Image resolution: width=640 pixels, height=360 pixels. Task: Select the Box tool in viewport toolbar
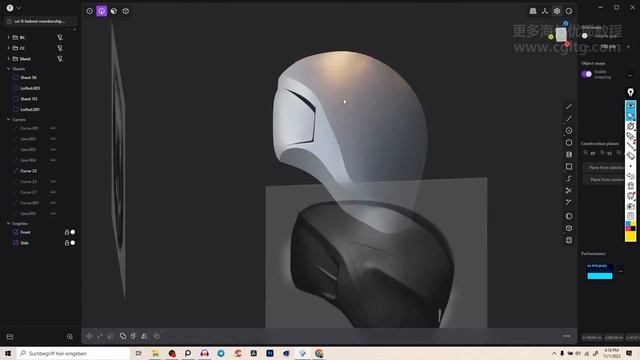(569, 228)
